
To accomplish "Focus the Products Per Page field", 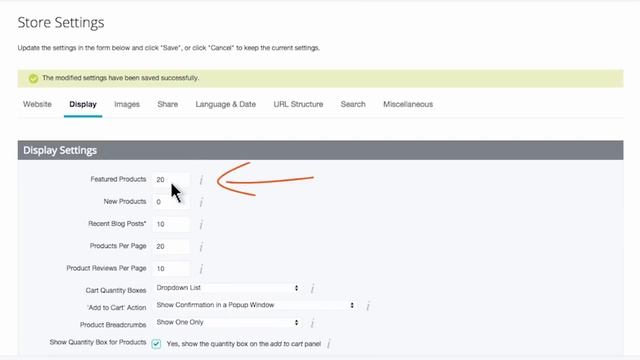I will [x=171, y=246].
